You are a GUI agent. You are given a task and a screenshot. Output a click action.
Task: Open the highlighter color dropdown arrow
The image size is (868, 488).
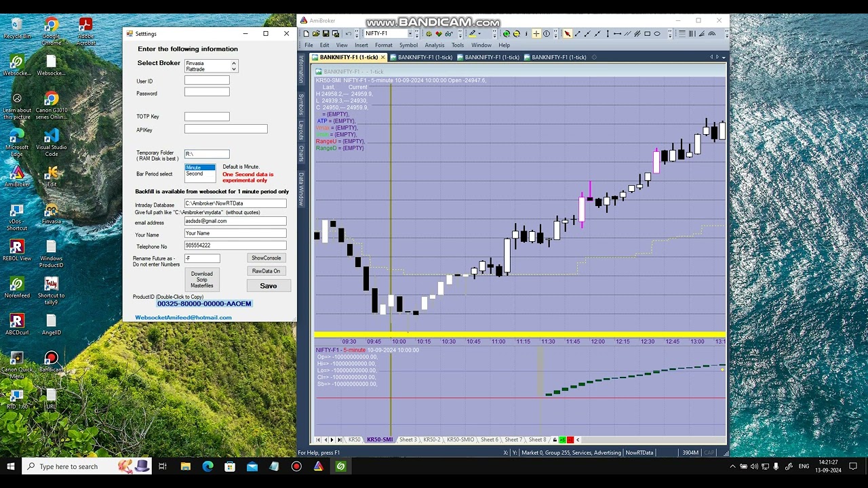(480, 33)
